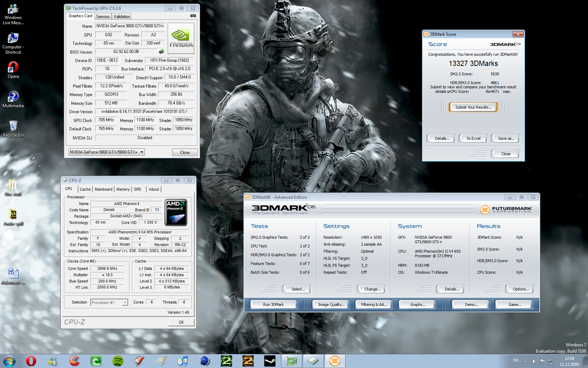588x368 pixels.
Task: Click the volume speaker tray icon
Action: (x=534, y=361)
